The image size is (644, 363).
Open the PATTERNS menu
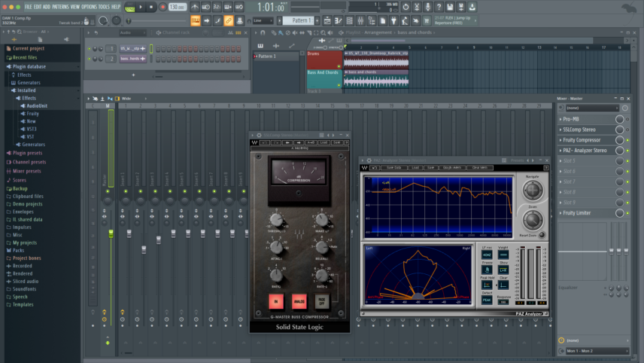click(x=60, y=7)
